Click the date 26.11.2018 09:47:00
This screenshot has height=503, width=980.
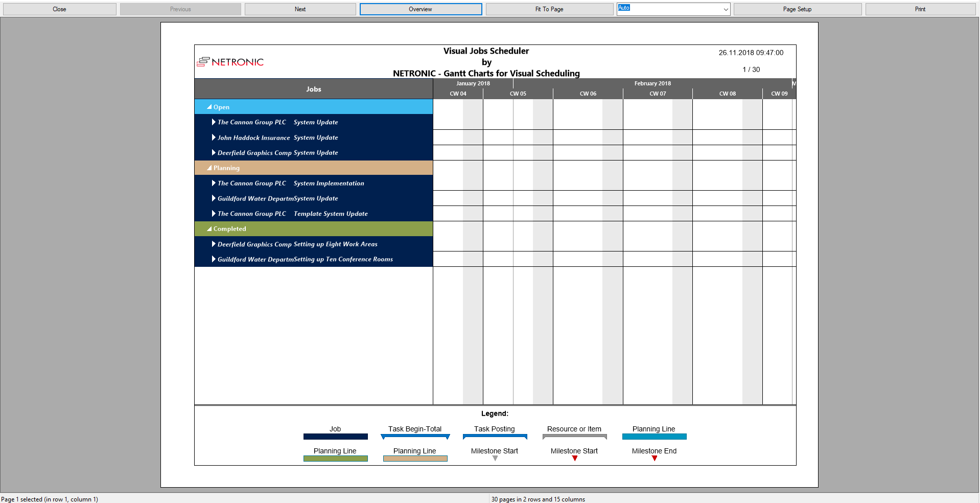point(751,53)
